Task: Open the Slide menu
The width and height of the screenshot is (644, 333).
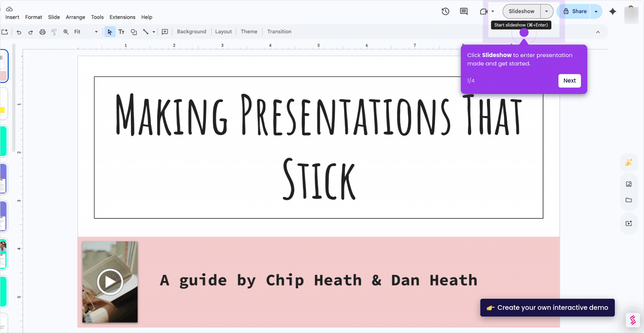Action: click(x=54, y=17)
